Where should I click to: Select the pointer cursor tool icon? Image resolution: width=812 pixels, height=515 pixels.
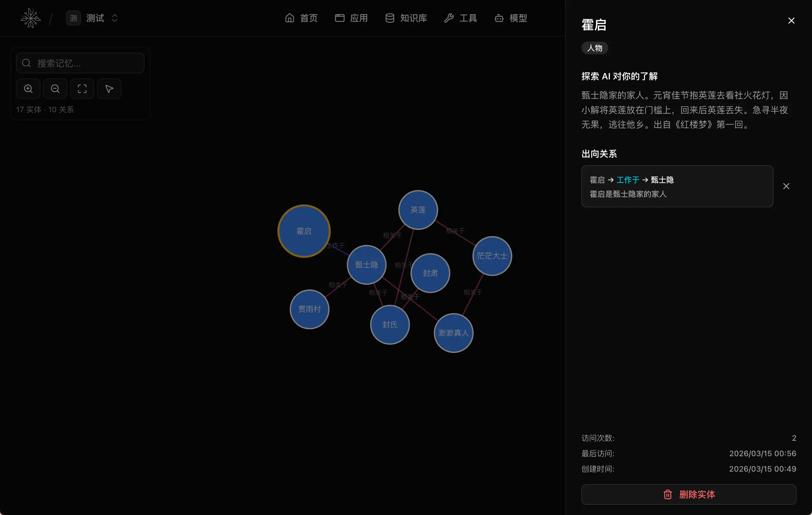click(x=109, y=89)
